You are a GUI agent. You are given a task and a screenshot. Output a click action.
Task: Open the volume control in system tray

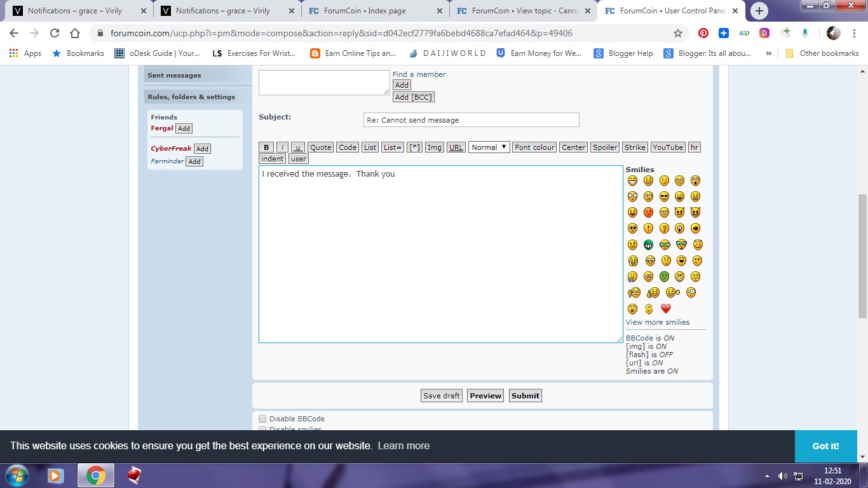[783, 476]
